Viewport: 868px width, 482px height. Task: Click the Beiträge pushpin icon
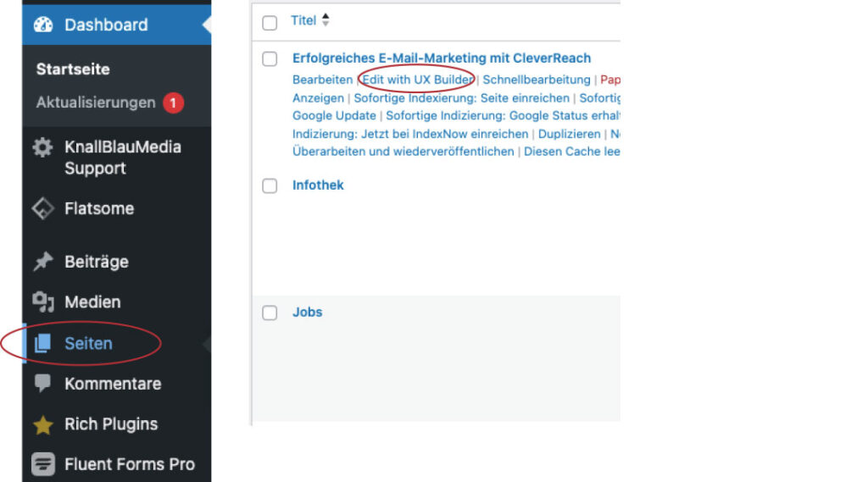pos(42,262)
